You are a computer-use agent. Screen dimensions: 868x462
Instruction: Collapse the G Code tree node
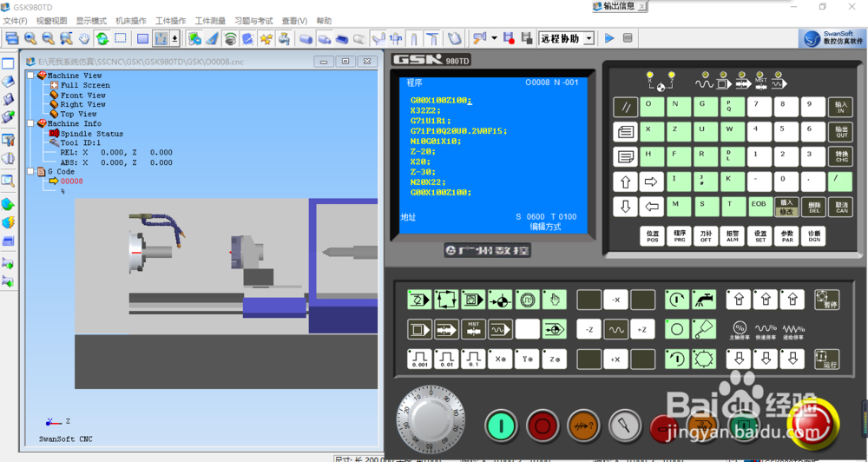[30, 172]
